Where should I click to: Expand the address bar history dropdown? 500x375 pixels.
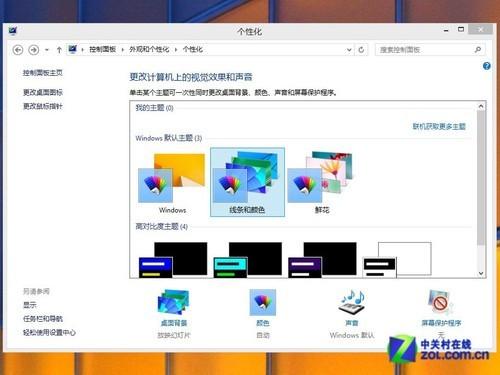pyautogui.click(x=349, y=50)
